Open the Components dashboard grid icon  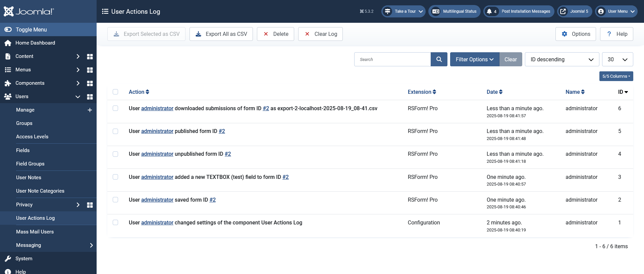(90, 83)
